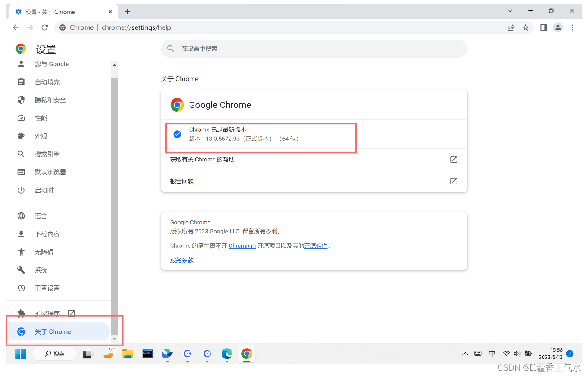This screenshot has height=376, width=588.
Task: Open the 服务条款 link
Action: (x=182, y=260)
